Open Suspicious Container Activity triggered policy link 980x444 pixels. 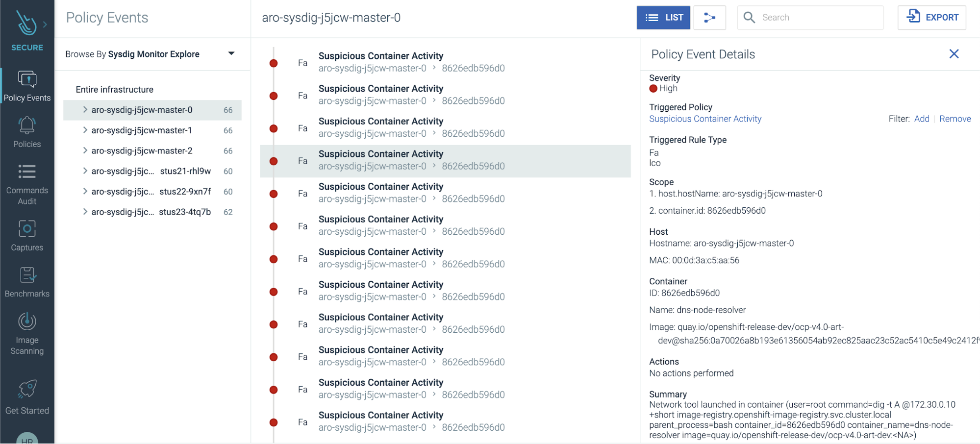[705, 119]
